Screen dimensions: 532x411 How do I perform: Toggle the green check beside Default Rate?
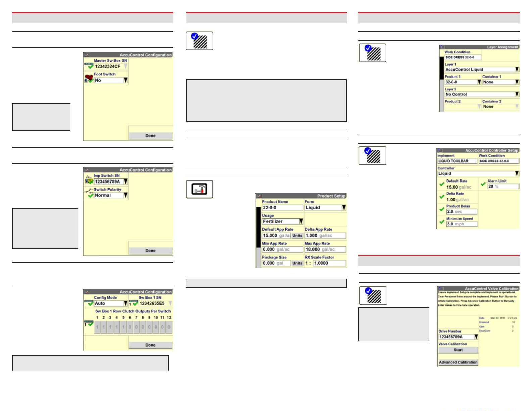point(442,184)
